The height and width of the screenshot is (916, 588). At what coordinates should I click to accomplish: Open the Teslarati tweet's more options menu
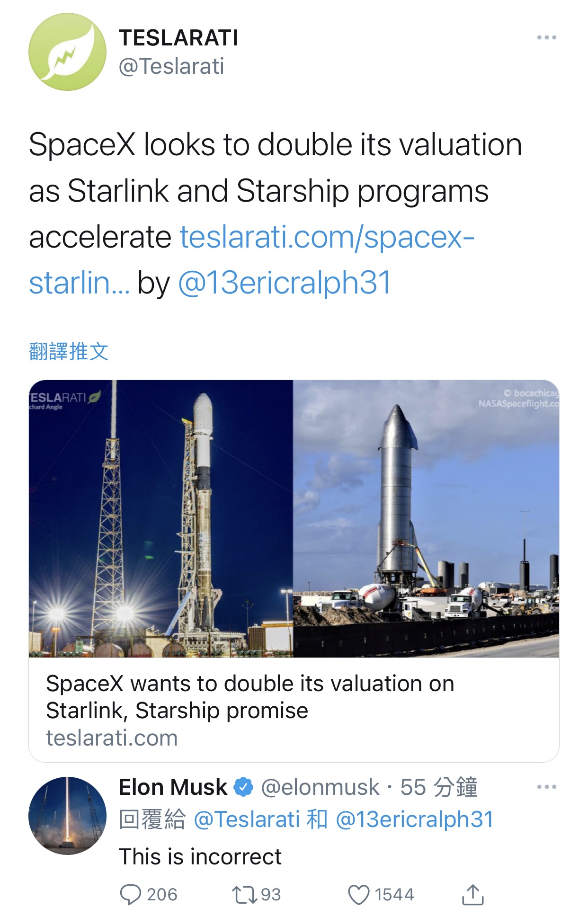pyautogui.click(x=546, y=38)
